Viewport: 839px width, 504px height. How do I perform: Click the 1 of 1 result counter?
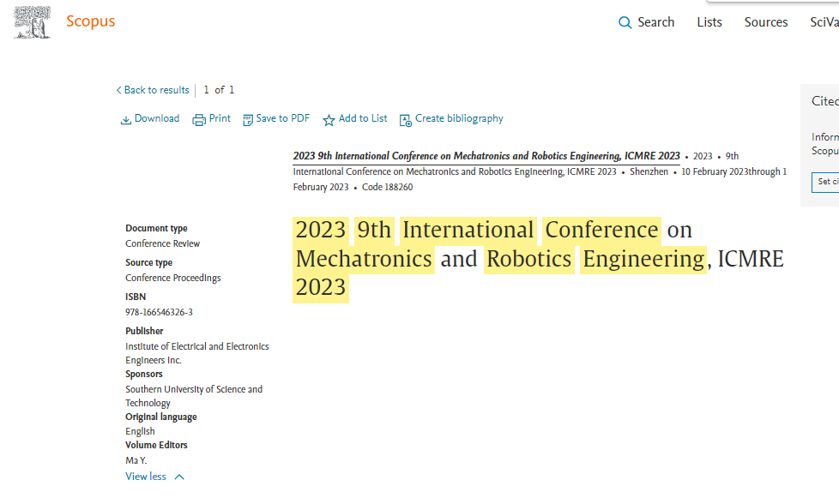tap(219, 90)
